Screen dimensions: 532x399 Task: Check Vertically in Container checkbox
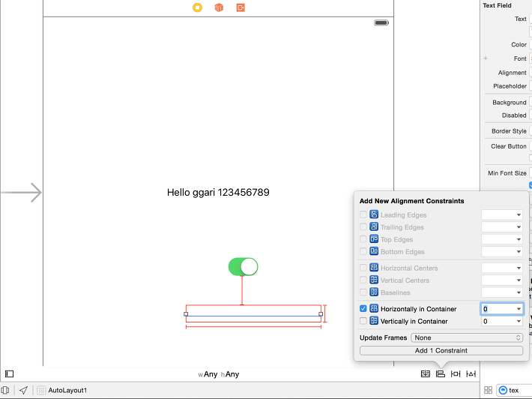point(363,321)
